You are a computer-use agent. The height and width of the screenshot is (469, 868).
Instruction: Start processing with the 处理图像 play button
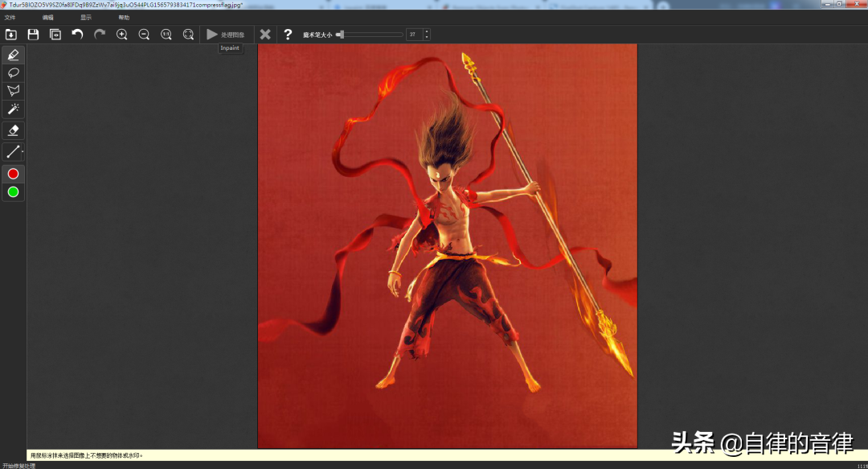[225, 35]
